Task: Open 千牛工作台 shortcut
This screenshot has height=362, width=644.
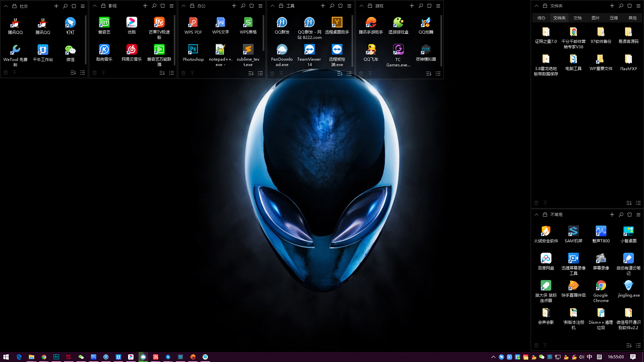Action: point(43,53)
